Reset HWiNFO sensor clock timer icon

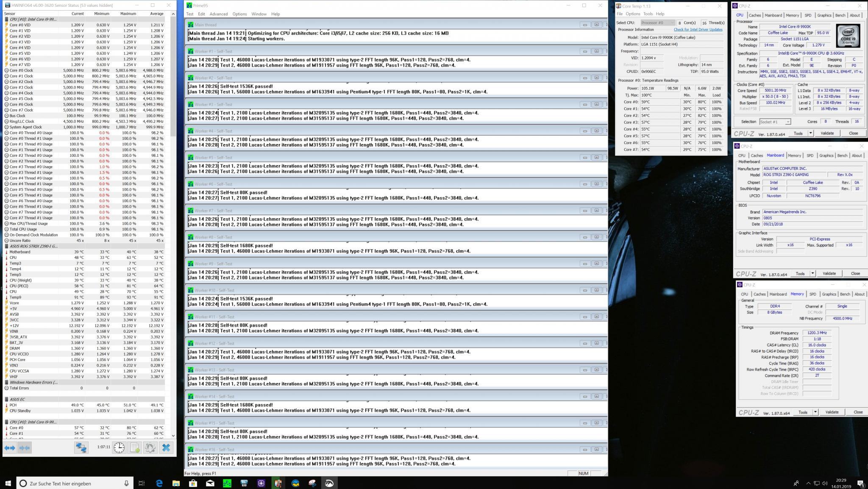click(x=119, y=447)
